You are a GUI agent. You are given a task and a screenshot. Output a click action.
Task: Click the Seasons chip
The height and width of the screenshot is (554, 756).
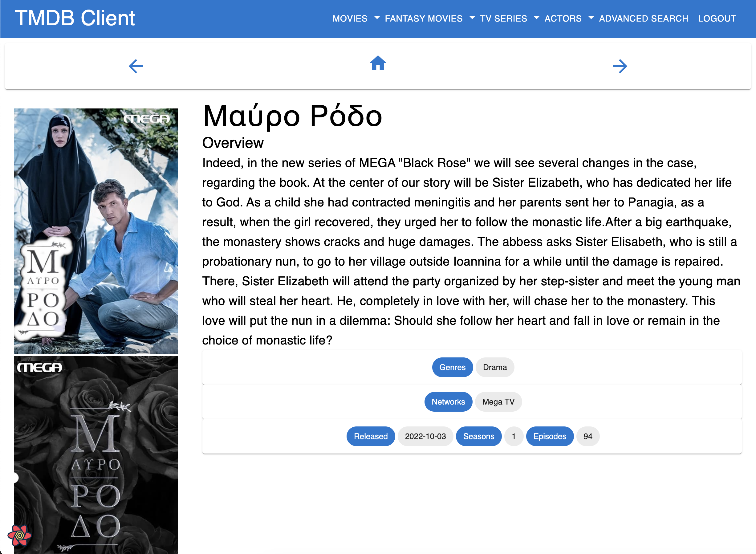[478, 436]
